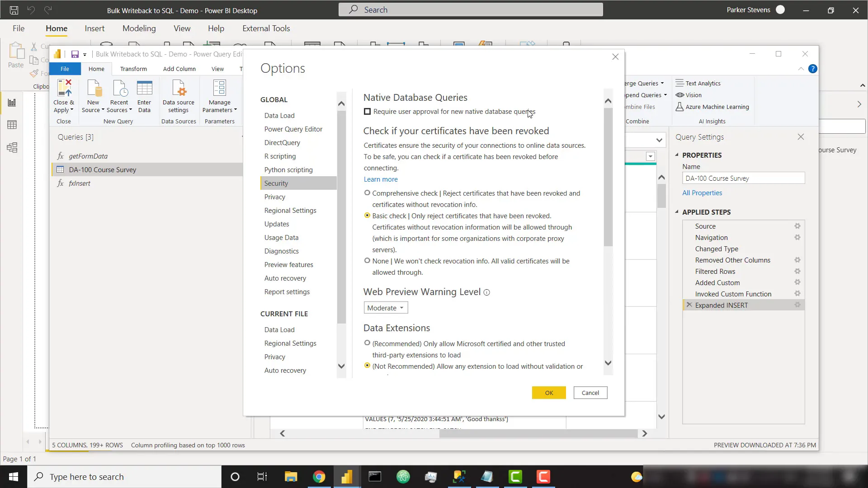Viewport: 868px width, 488px height.
Task: Expand the Close & Apply dropdown arrow
Action: point(71,110)
